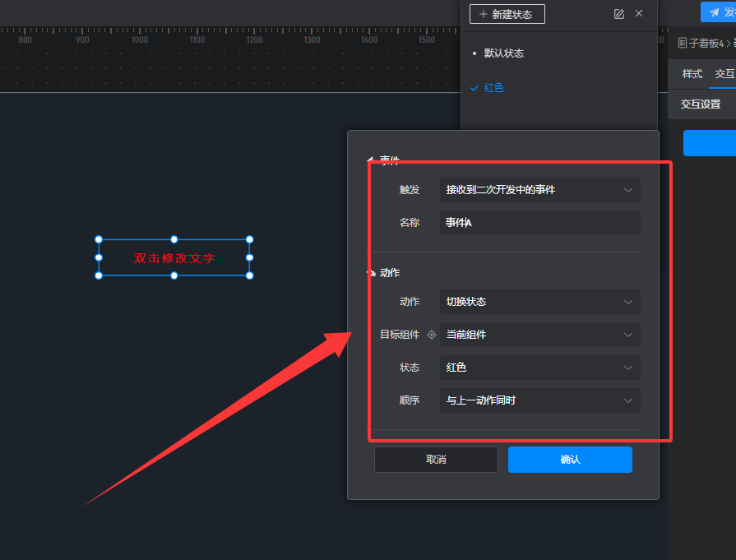
Task: Click the target picker icon beside 目标组件
Action: pos(432,335)
